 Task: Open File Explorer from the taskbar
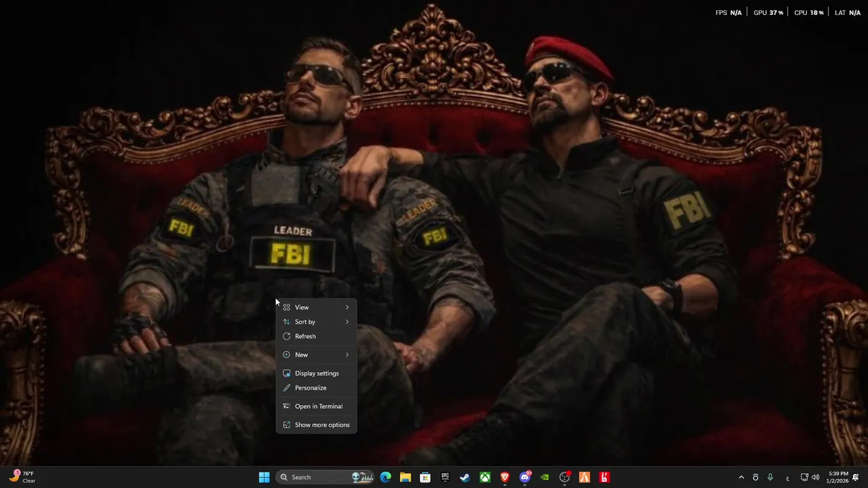point(406,477)
